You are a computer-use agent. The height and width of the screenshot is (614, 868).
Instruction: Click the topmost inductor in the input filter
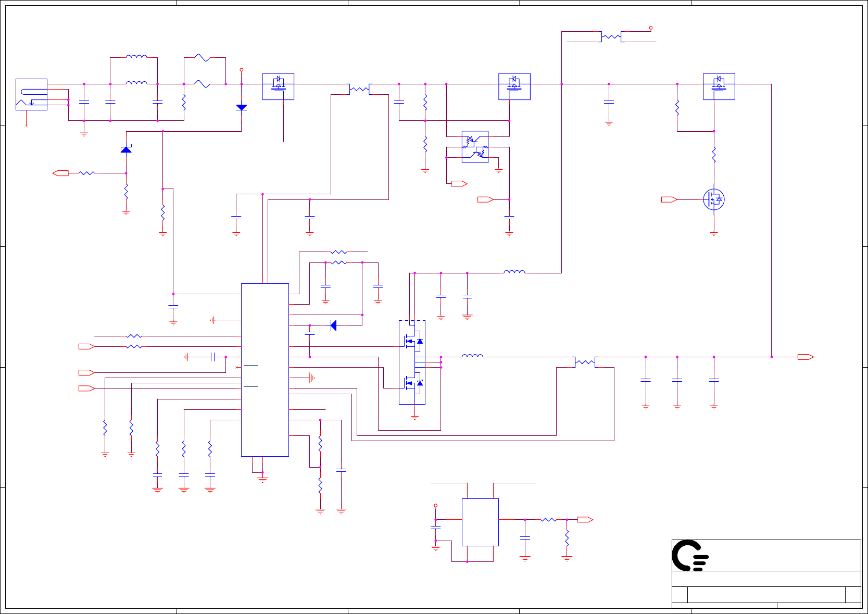136,56
